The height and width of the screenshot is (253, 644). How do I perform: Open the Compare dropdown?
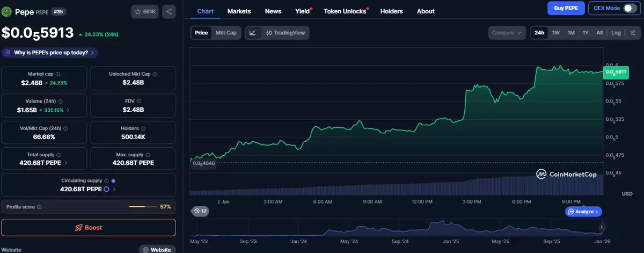pos(507,33)
